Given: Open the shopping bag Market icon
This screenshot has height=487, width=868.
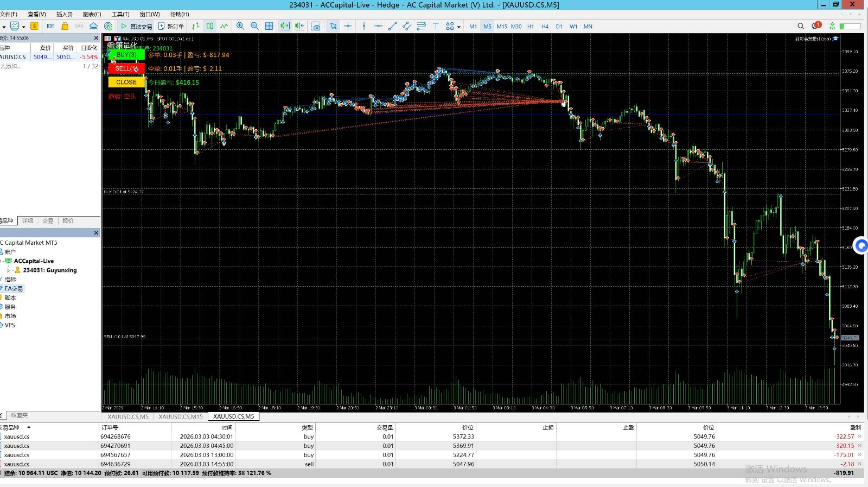Looking at the screenshot, I should click(x=65, y=26).
